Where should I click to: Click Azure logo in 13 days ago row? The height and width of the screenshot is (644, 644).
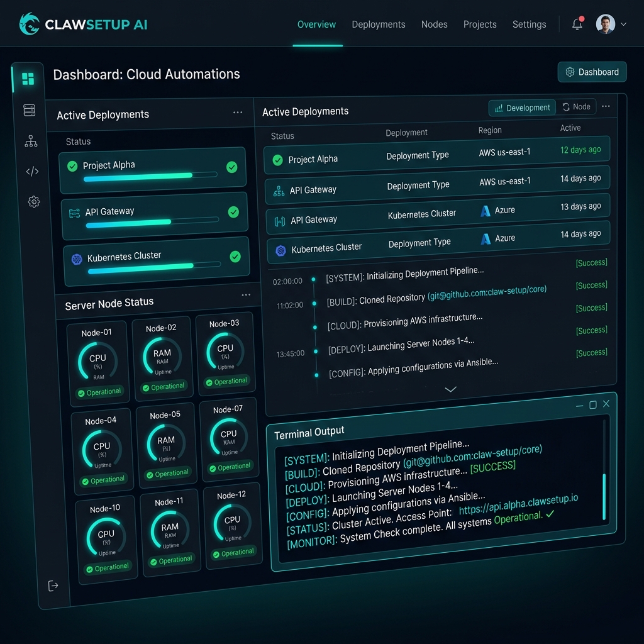tap(486, 211)
